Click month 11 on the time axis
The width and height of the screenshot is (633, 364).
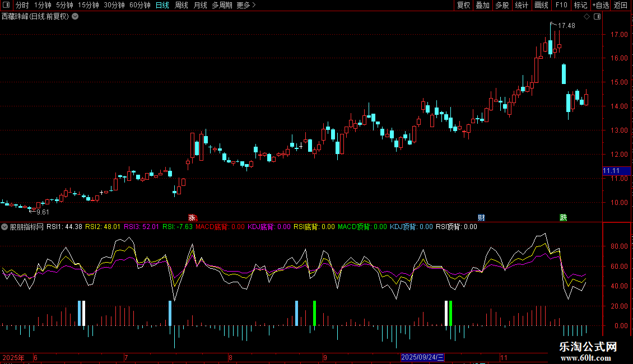[x=504, y=357]
